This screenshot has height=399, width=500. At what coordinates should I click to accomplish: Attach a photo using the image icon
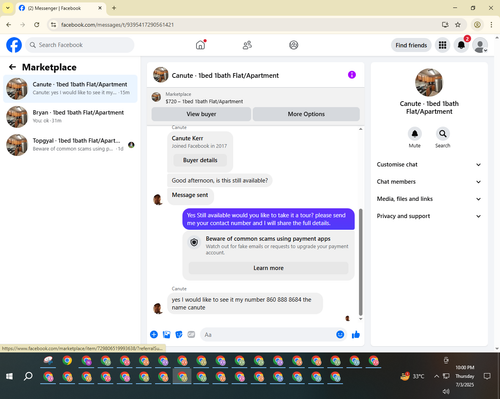coord(166,334)
